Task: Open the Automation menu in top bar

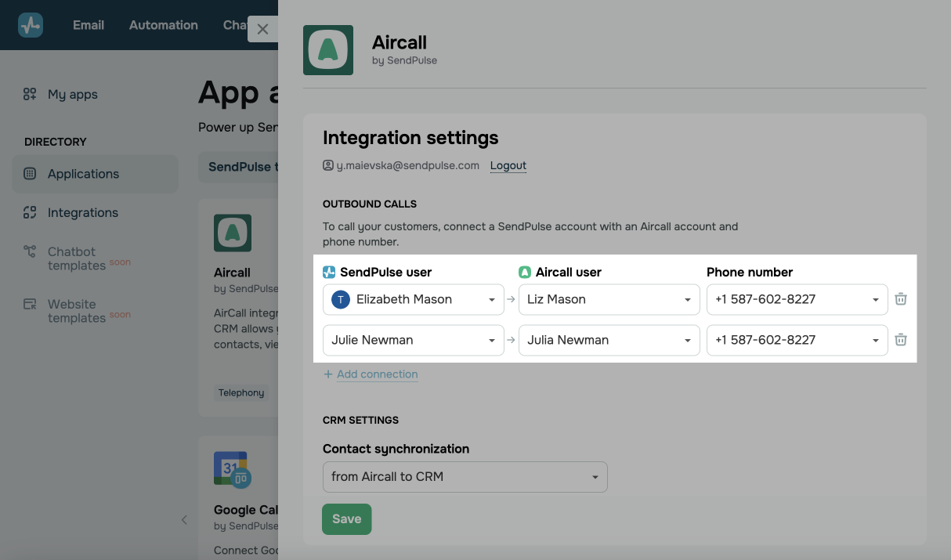Action: click(164, 25)
